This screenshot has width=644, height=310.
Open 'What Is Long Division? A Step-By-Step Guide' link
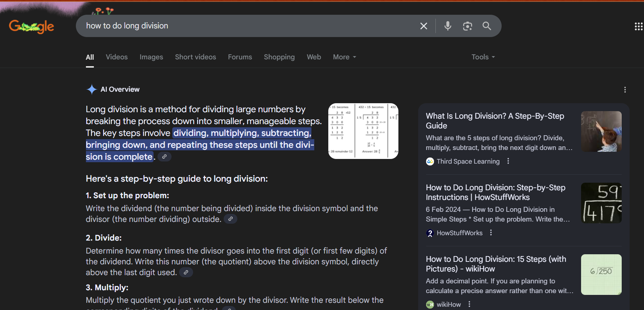tap(495, 121)
